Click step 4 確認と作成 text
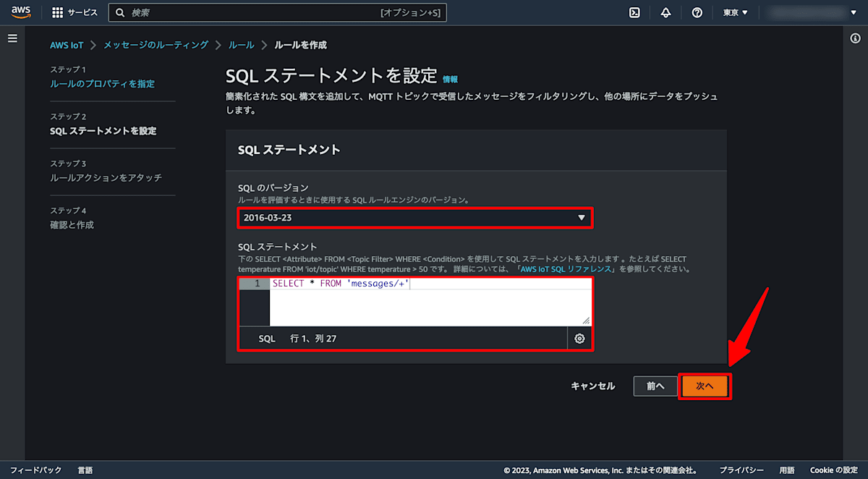 click(72, 225)
